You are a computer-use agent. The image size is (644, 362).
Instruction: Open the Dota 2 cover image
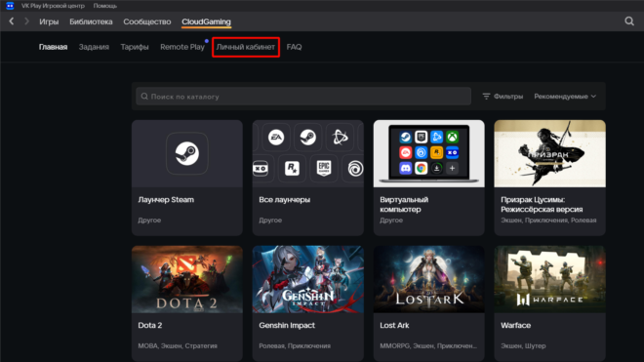[x=187, y=279]
